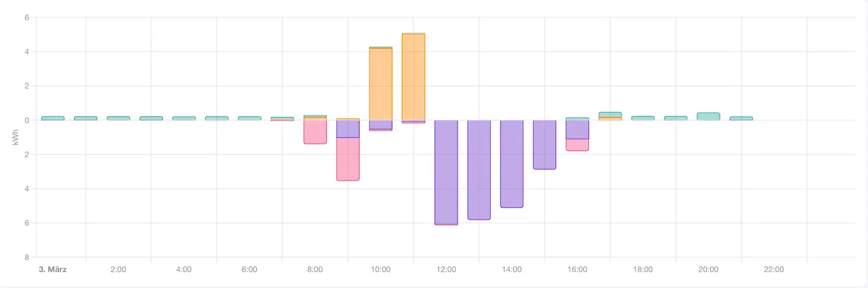Click the first teal bar after midnight
Image resolution: width=868 pixels, height=288 pixels.
click(53, 118)
